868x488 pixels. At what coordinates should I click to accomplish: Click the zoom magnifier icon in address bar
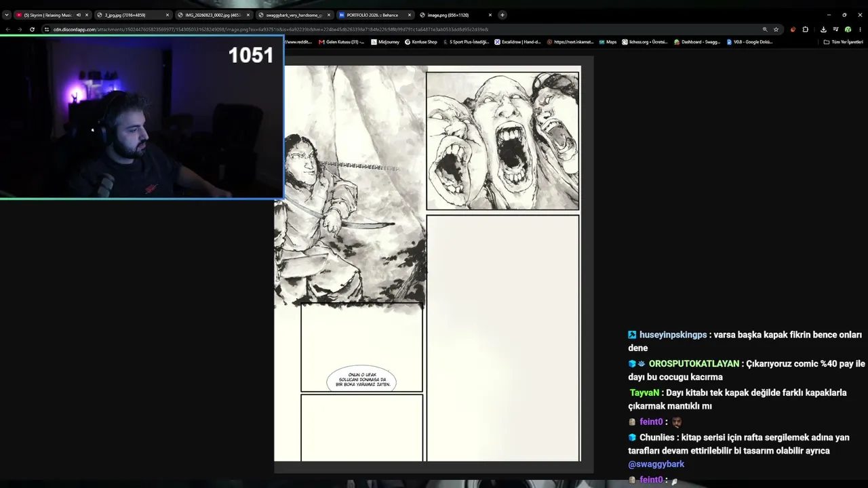pos(765,29)
